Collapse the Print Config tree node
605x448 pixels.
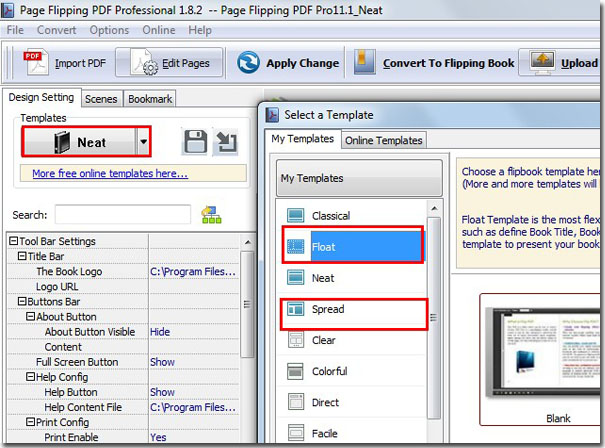click(x=30, y=422)
